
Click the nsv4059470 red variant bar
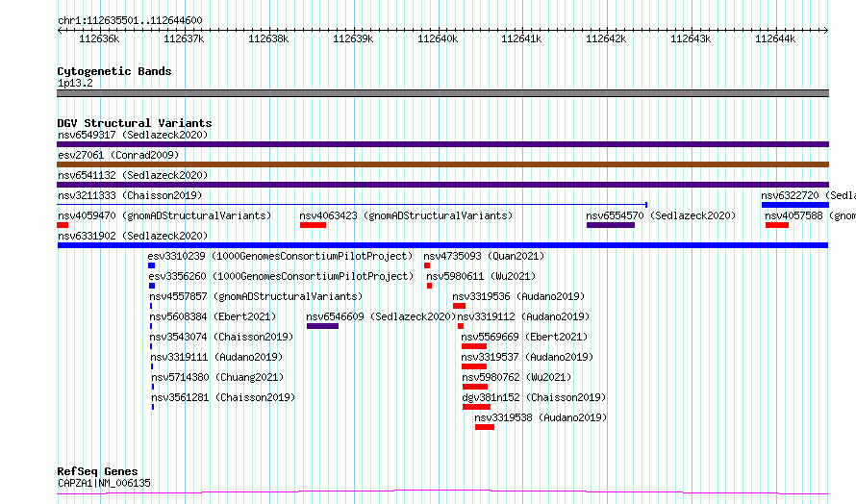tap(63, 225)
